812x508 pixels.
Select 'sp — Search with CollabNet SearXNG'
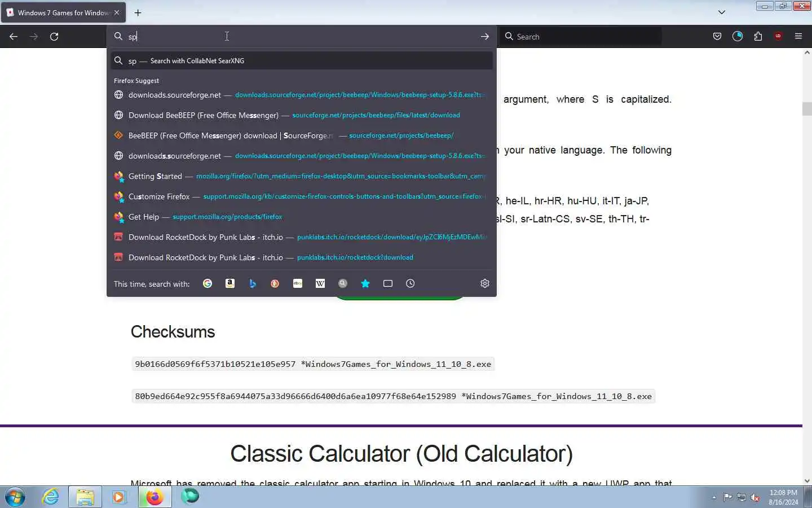click(x=302, y=60)
